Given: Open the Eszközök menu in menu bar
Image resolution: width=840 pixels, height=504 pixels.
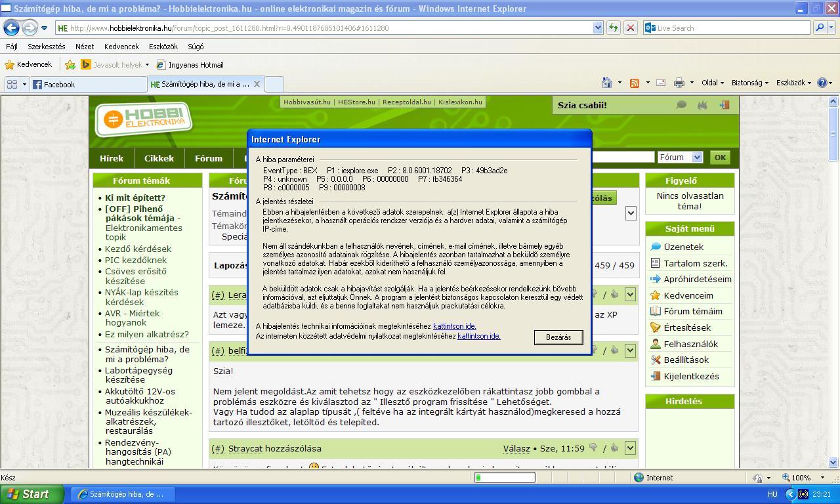Looking at the screenshot, I should coord(163,47).
